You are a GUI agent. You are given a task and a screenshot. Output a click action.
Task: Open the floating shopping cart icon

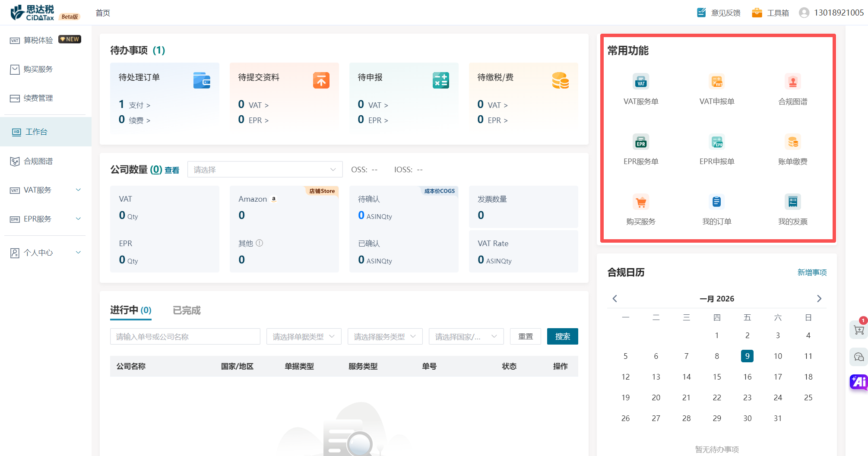pos(858,330)
